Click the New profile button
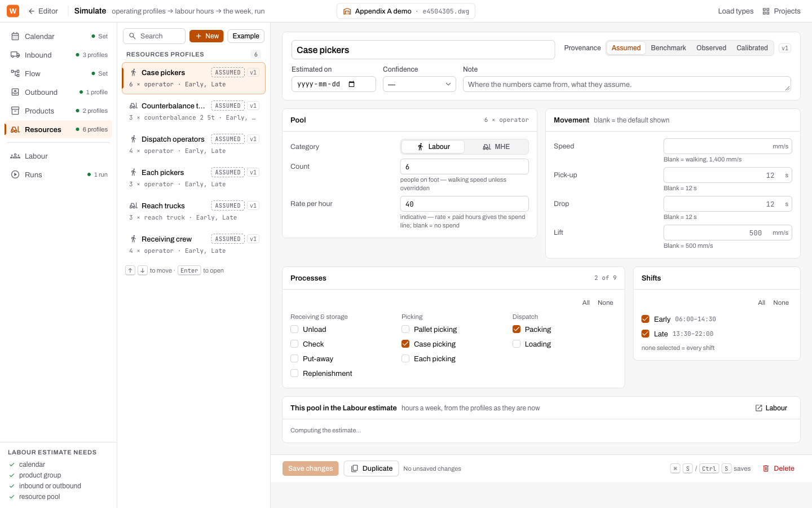812x508 pixels. click(x=206, y=36)
